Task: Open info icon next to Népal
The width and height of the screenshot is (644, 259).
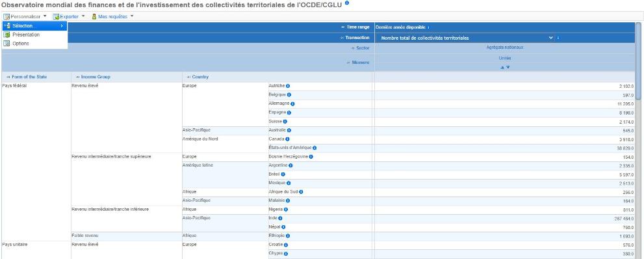Action: [x=283, y=227]
